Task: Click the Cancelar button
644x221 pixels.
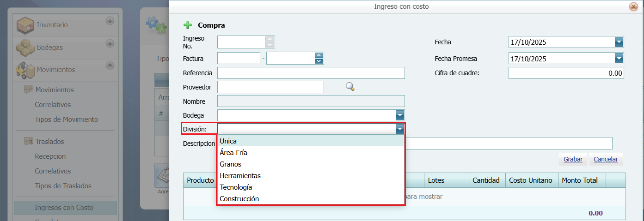Action: pos(606,159)
